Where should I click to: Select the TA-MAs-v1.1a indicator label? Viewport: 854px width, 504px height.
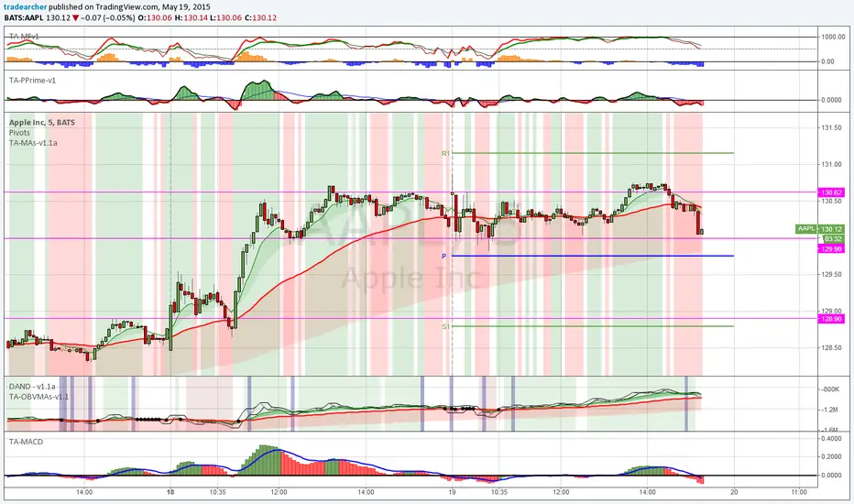click(33, 143)
